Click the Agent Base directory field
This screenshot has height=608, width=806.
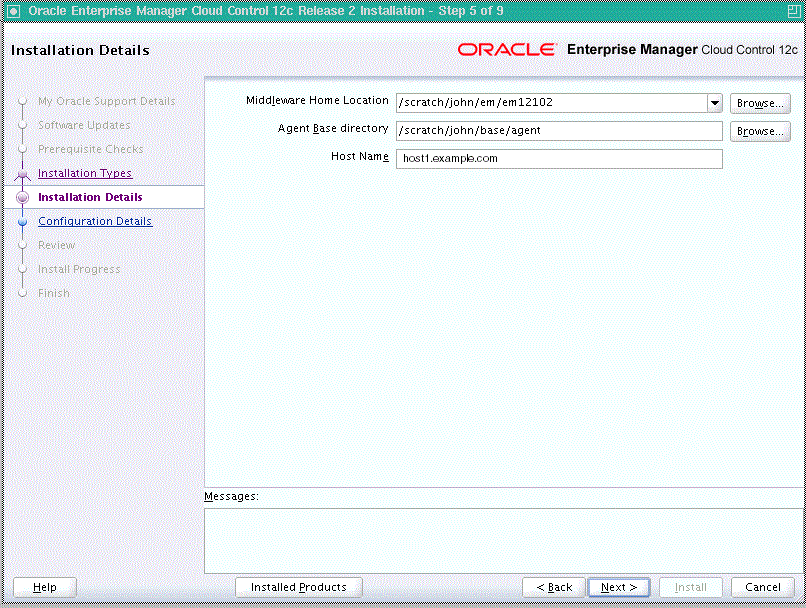coord(559,131)
